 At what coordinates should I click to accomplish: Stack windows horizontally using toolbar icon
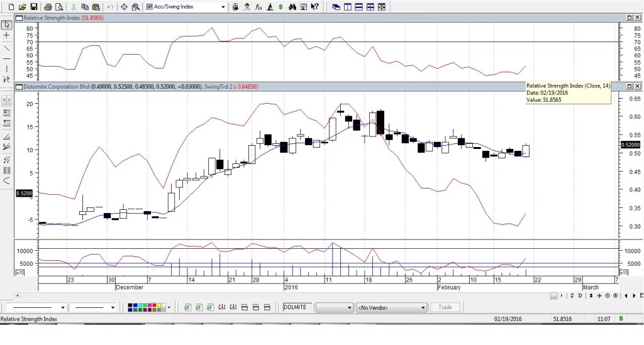point(358,7)
